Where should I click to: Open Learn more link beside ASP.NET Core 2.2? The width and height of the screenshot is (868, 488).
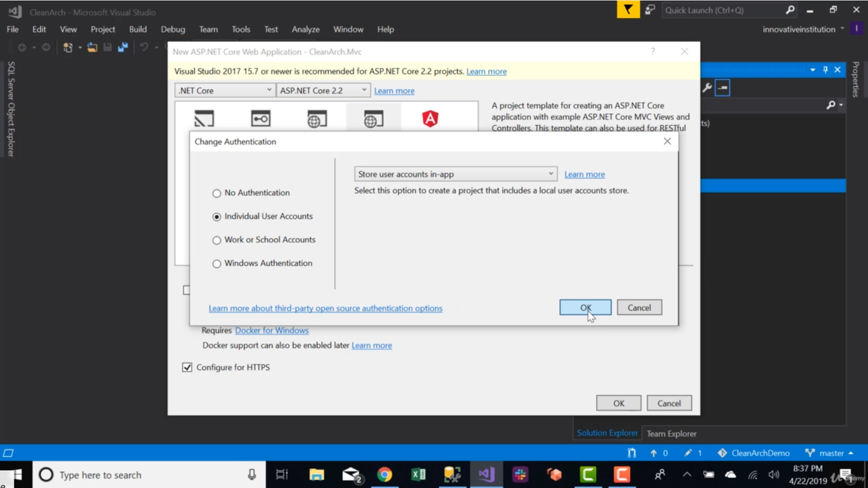point(394,91)
